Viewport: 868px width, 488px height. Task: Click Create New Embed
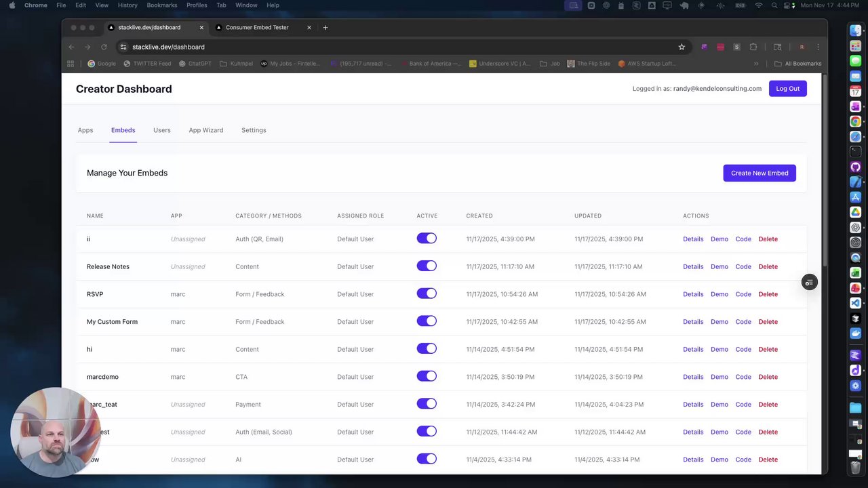(x=759, y=173)
